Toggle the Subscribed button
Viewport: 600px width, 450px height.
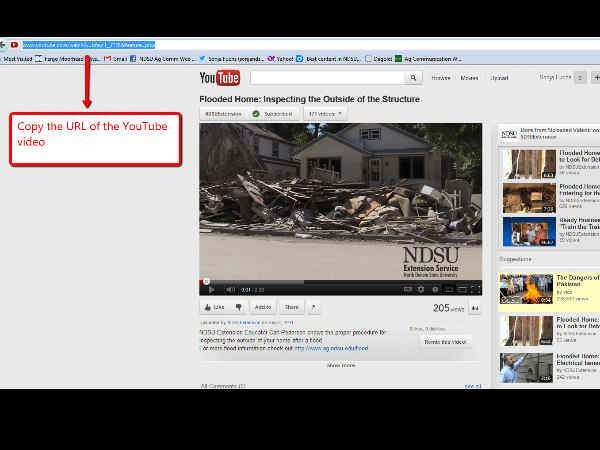273,114
